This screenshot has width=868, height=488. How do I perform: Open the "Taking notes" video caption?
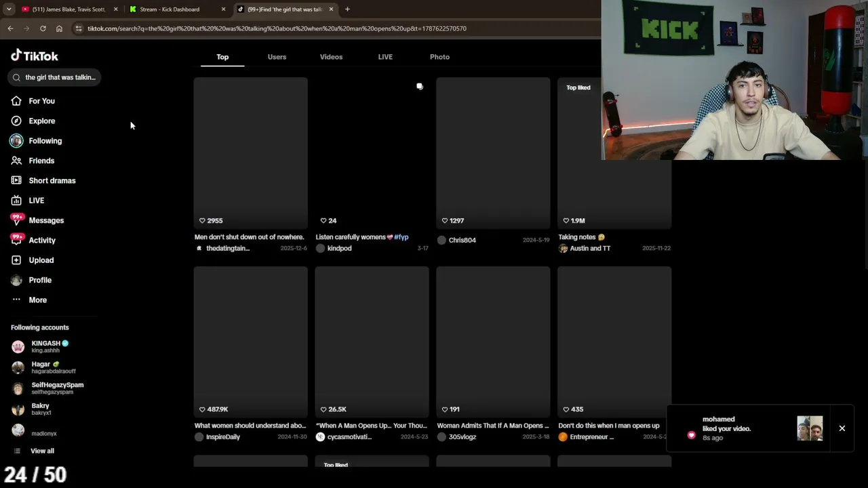581,237
